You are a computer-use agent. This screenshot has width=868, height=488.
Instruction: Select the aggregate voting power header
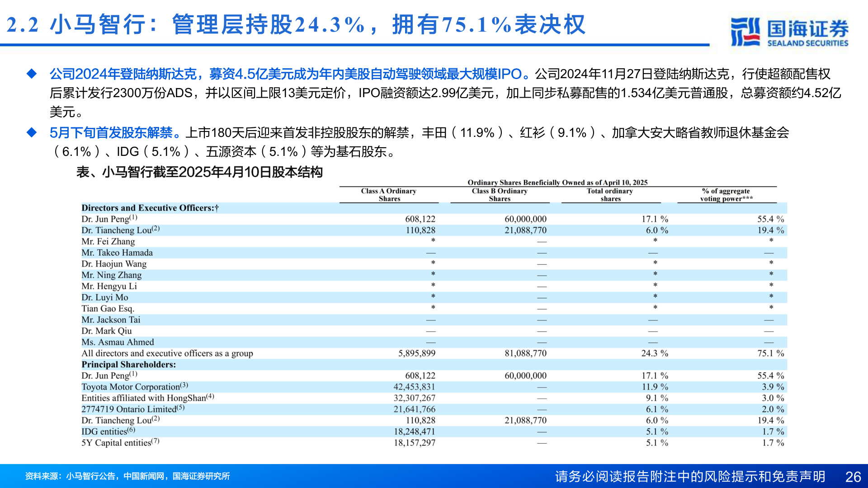tap(726, 195)
